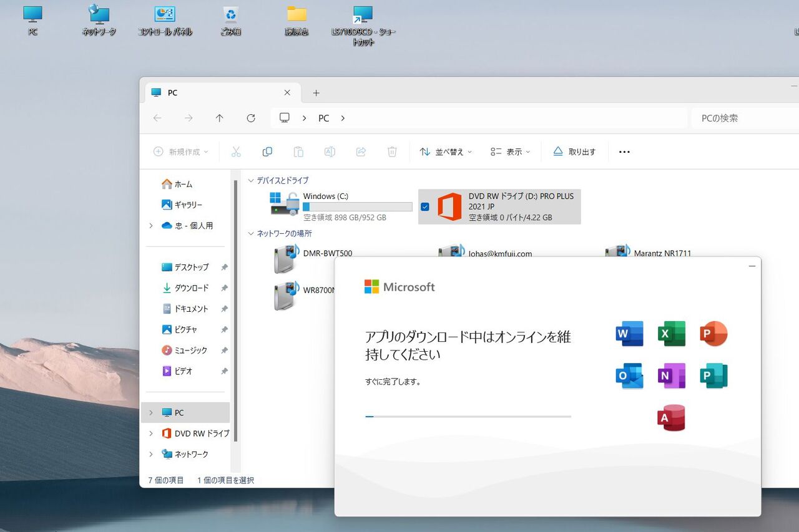The height and width of the screenshot is (532, 799).
Task: Open the yellow folder on the desktop
Action: click(x=297, y=20)
